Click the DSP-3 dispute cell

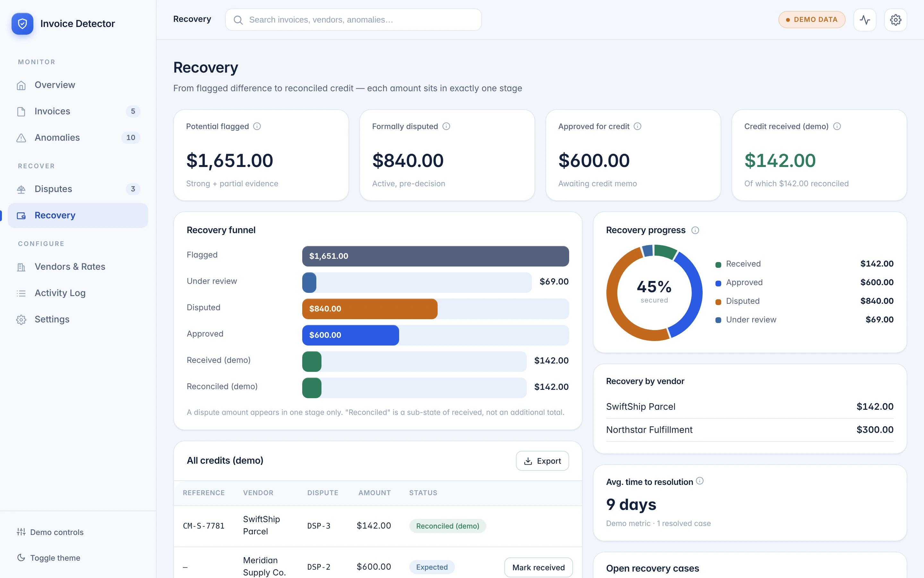pyautogui.click(x=319, y=526)
